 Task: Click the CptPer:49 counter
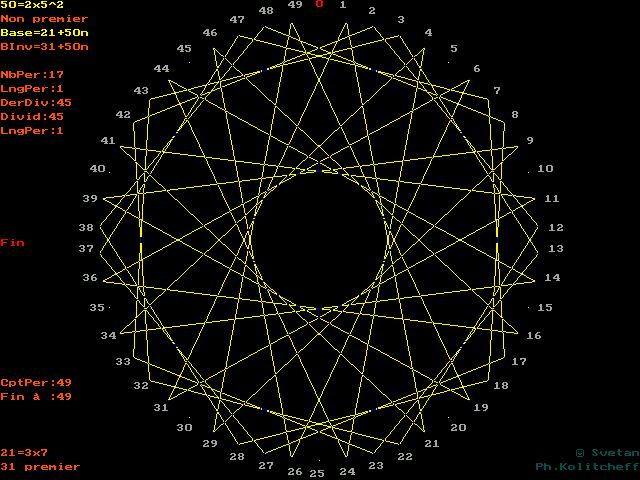[36, 383]
